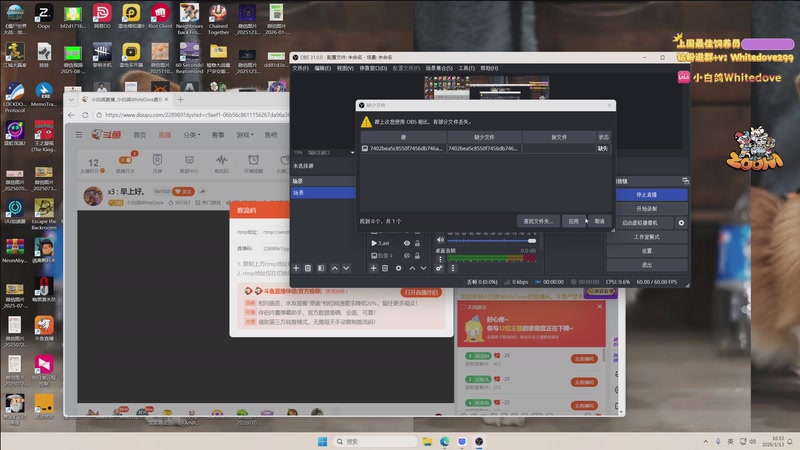Expand the Douyu category menu

[x=191, y=135]
